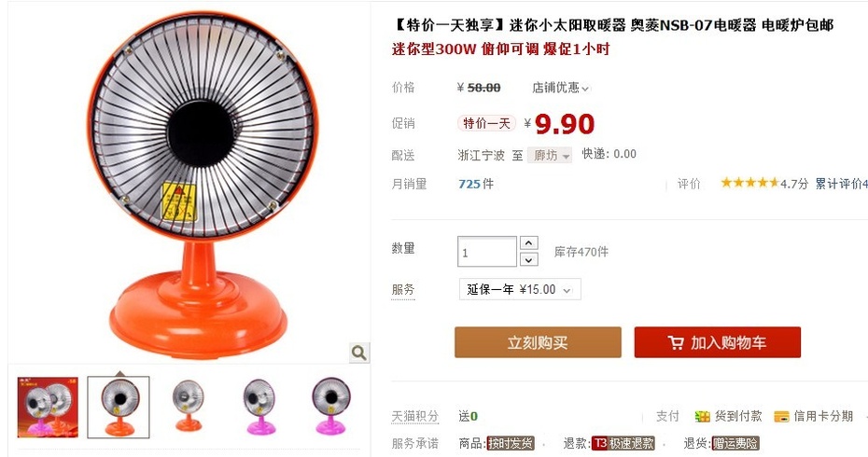This screenshot has width=868, height=457.
Task: Click the 赠运费险 return badge
Action: click(x=735, y=443)
